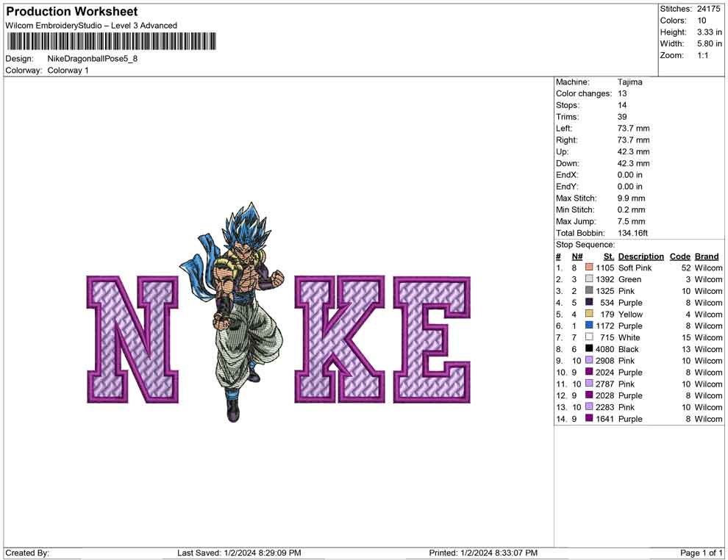Click the Dragonball character figure
728x560 pixels.
coord(232,312)
